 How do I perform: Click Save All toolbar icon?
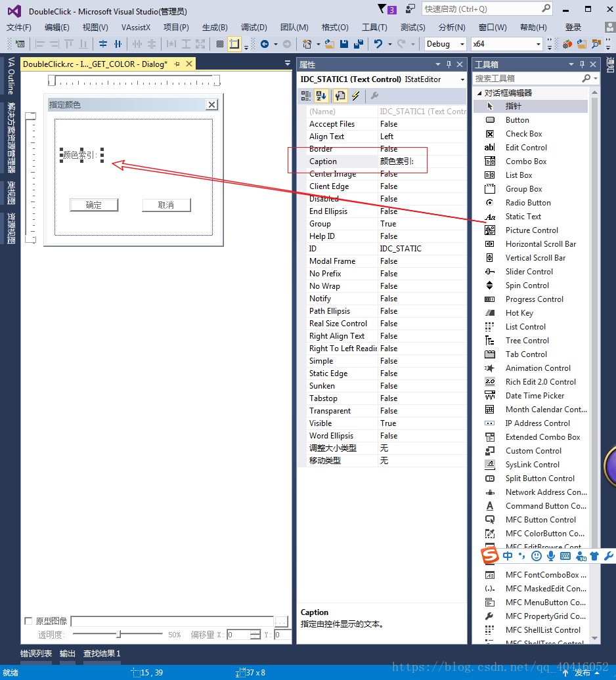tap(359, 44)
